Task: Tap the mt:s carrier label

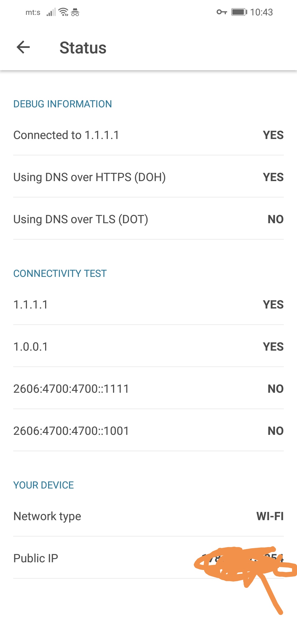Action: (33, 12)
